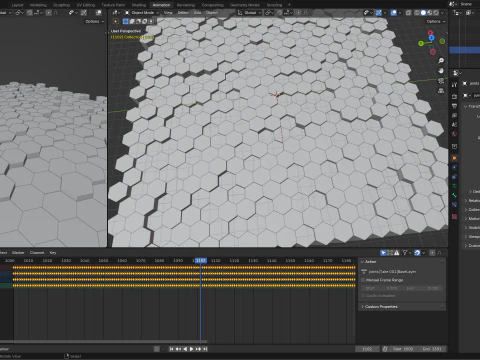Screen dimensions: 480x360
Task: Jump to the first frame
Action: click(x=171, y=349)
